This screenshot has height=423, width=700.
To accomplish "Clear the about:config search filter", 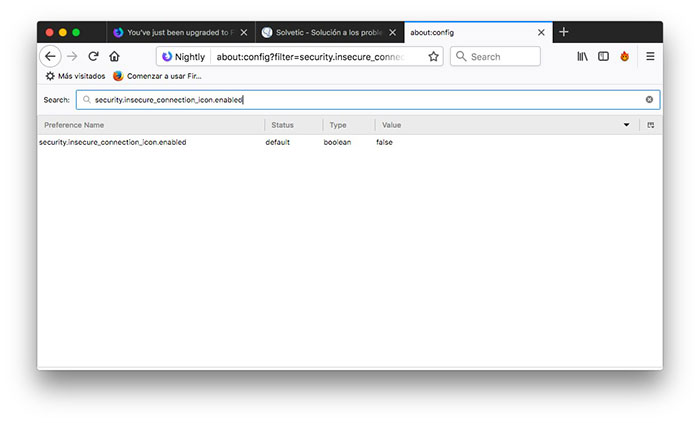I will point(649,100).
